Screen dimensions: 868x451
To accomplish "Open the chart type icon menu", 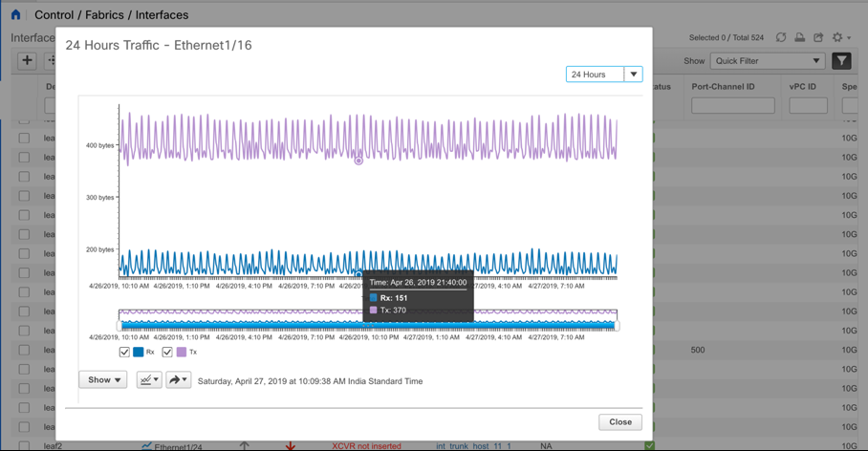I will pyautogui.click(x=149, y=380).
